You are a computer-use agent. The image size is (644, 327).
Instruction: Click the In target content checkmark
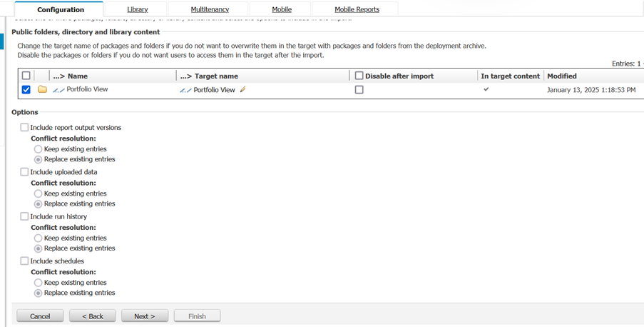tap(486, 90)
